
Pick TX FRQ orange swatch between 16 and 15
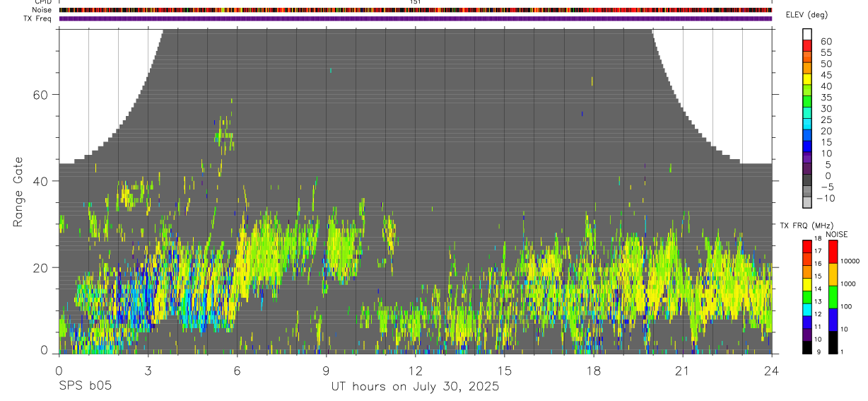coord(807,272)
